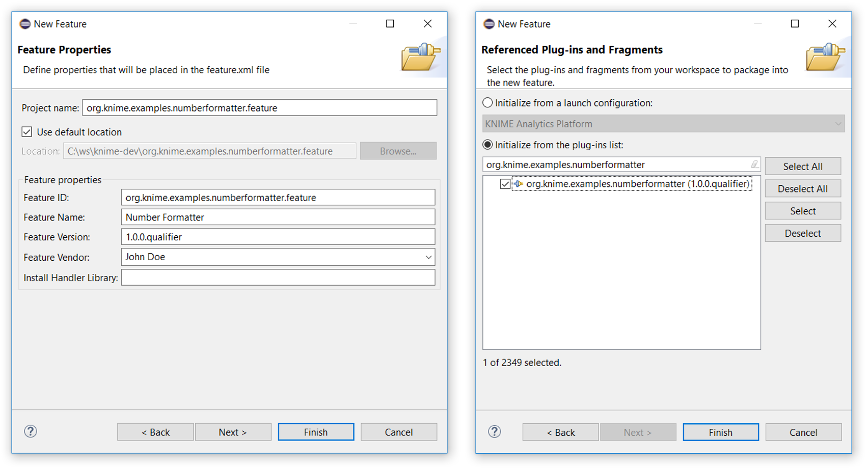This screenshot has width=868, height=470.
Task: Click the '1 of 2349 selected.' status text
Action: 522,363
